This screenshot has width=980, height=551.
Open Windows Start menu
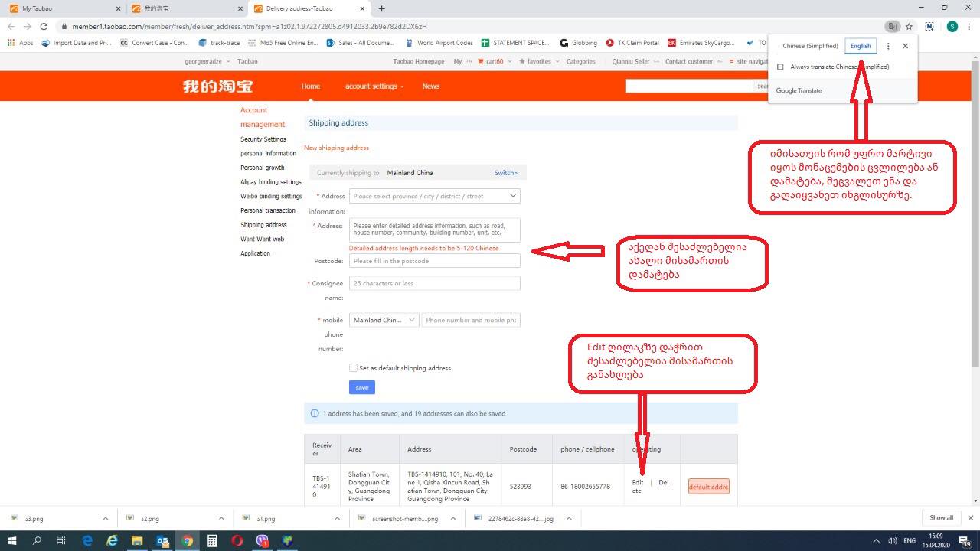(13, 540)
